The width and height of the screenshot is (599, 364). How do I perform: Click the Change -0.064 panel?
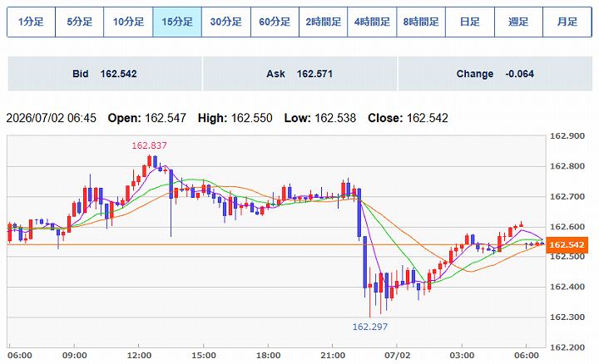coord(495,74)
